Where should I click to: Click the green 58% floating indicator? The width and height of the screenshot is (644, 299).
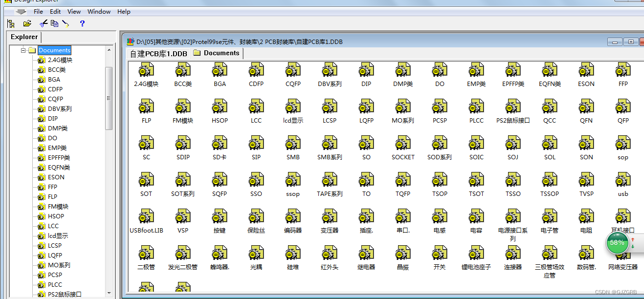coord(617,242)
